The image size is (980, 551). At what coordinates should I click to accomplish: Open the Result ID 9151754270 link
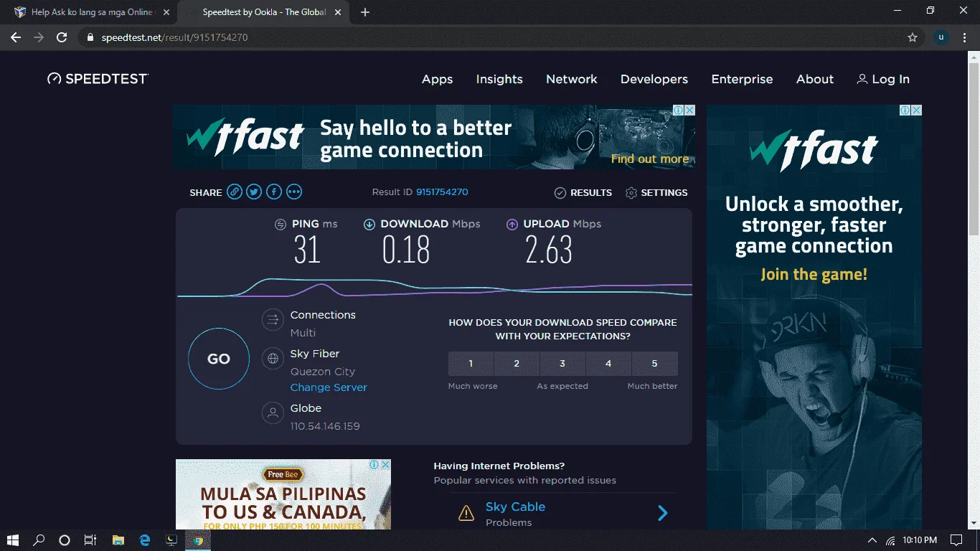pos(442,192)
